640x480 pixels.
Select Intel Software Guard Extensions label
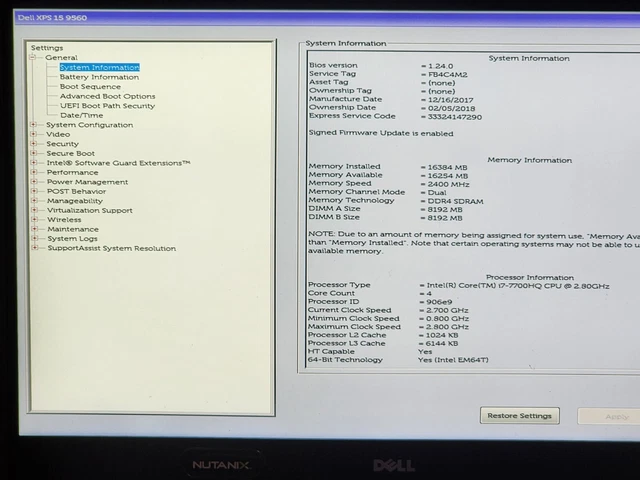coord(118,162)
